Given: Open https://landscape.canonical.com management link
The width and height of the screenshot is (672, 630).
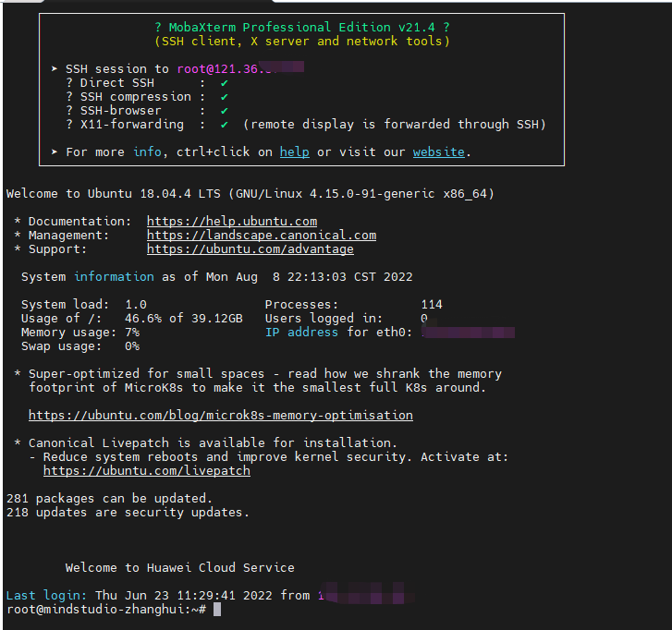Looking at the screenshot, I should [x=262, y=236].
